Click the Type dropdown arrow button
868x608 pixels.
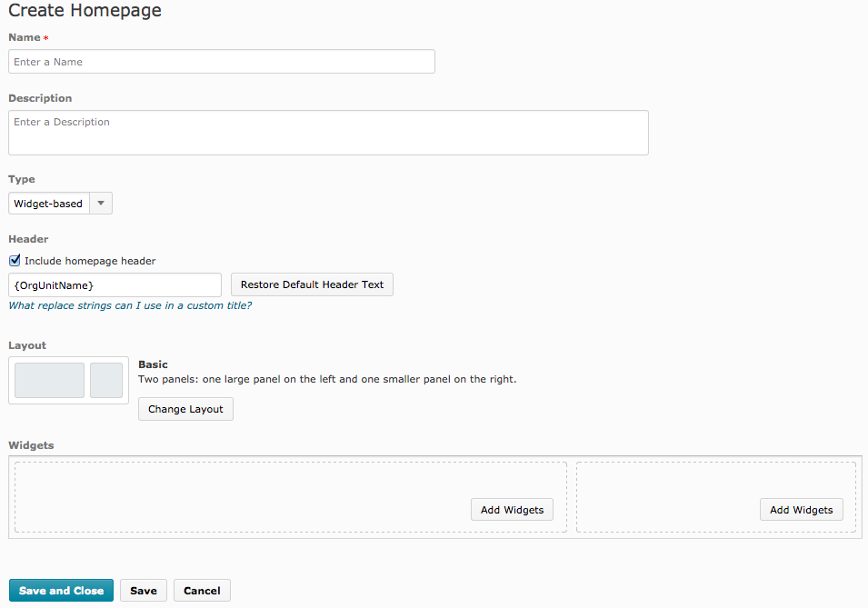(x=101, y=204)
